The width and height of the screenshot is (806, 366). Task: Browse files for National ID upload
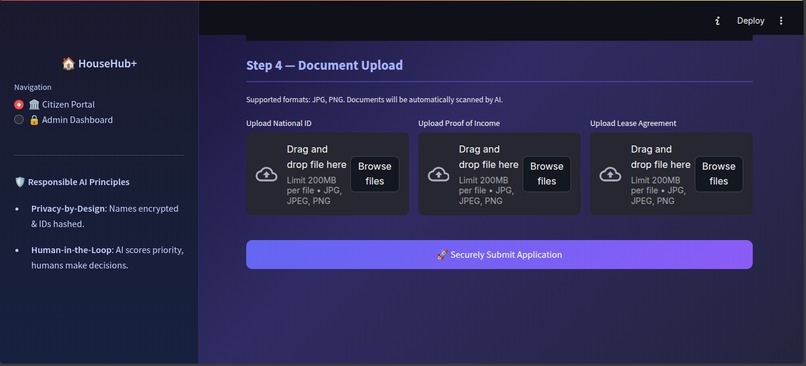[x=375, y=174]
